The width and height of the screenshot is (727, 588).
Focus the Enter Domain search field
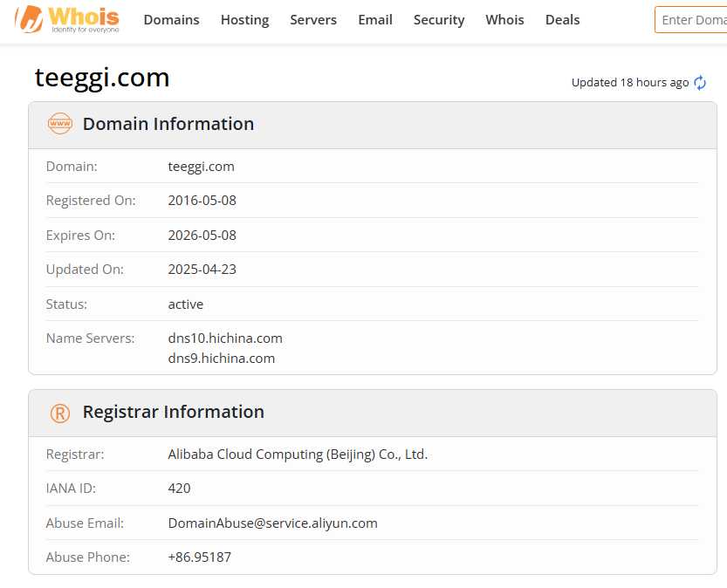(x=691, y=19)
